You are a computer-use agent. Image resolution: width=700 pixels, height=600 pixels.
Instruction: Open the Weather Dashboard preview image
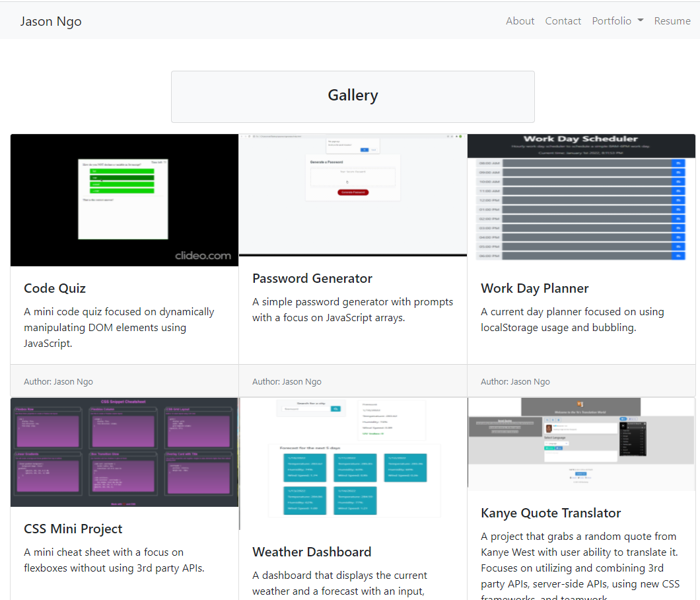click(x=353, y=464)
